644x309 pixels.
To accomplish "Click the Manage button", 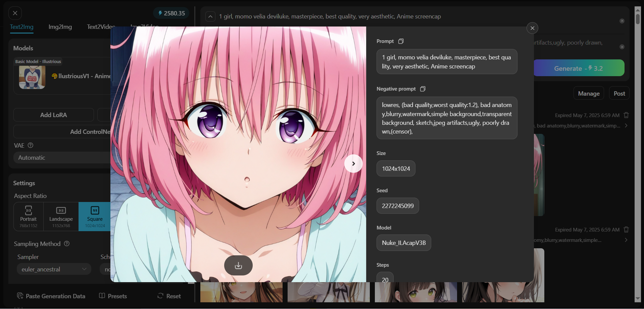I will [589, 94].
